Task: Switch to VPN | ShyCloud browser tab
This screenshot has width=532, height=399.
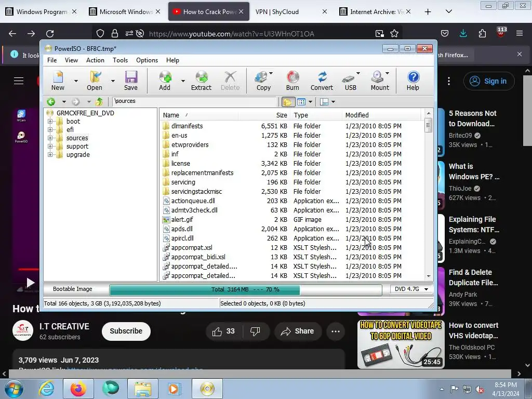Action: (x=291, y=11)
